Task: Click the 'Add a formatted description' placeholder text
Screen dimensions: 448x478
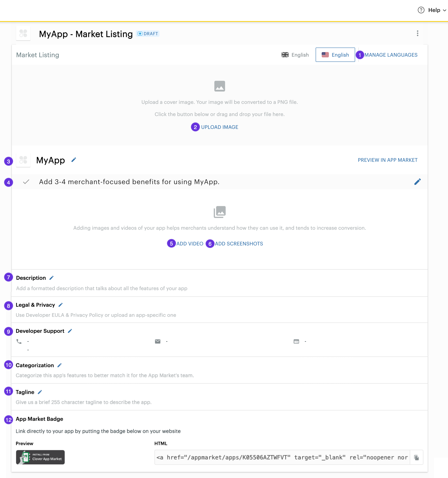Action: tap(102, 288)
